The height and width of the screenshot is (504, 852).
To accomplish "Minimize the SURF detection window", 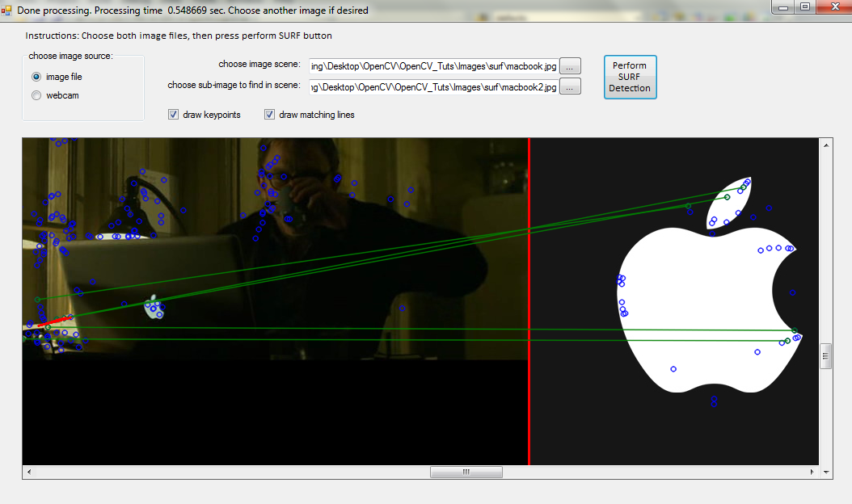I will click(782, 7).
